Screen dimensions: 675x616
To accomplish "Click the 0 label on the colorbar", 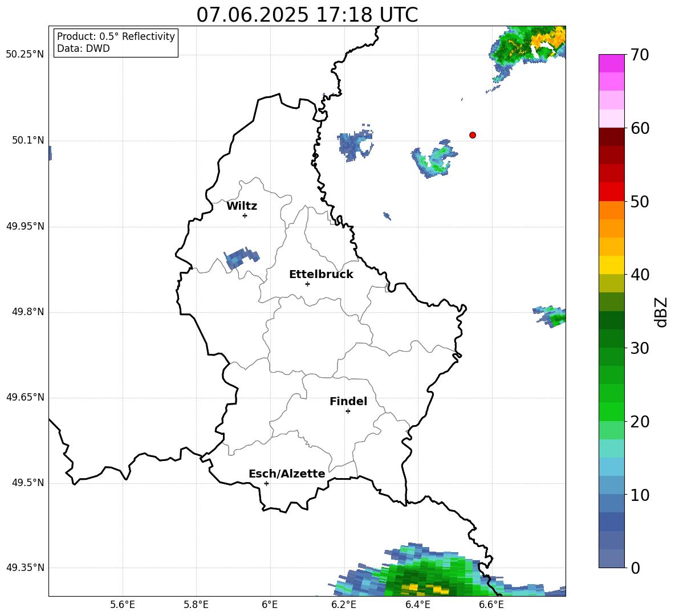I will point(635,568).
